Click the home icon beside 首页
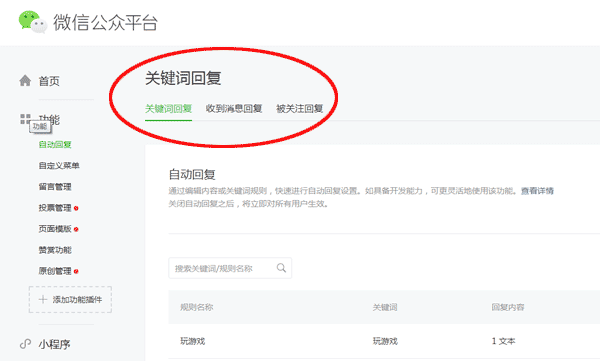This screenshot has height=361, width=600. coord(25,81)
